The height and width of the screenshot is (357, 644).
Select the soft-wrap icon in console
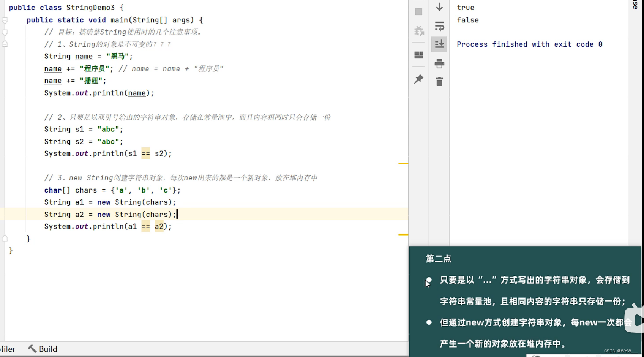coord(439,27)
